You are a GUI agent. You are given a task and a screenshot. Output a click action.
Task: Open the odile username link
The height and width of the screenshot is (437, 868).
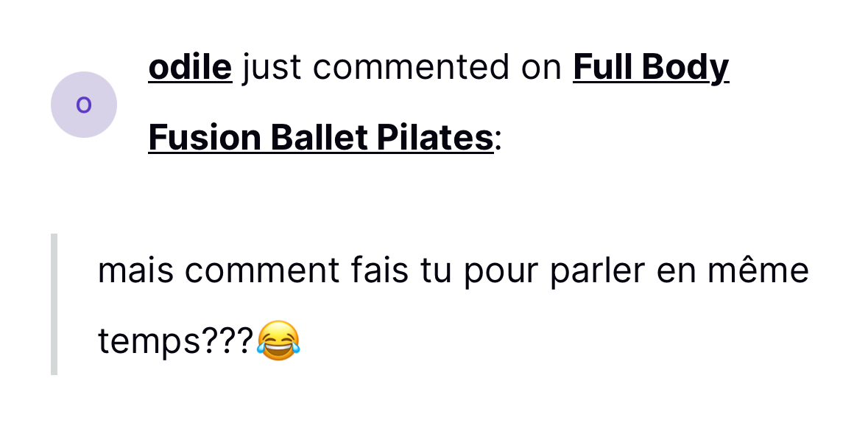click(191, 67)
